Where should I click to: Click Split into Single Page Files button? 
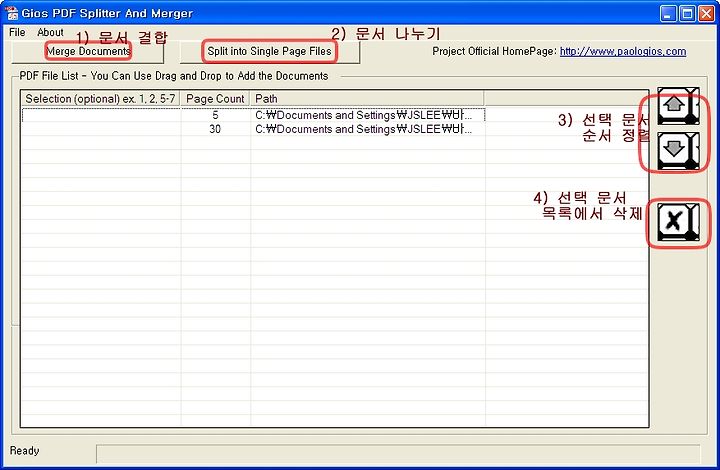point(270,52)
